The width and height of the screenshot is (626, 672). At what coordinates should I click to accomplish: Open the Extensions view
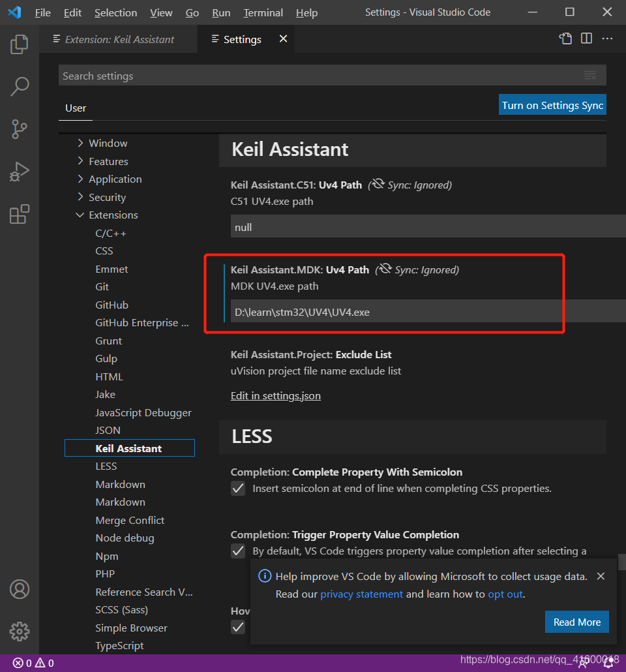pos(20,214)
